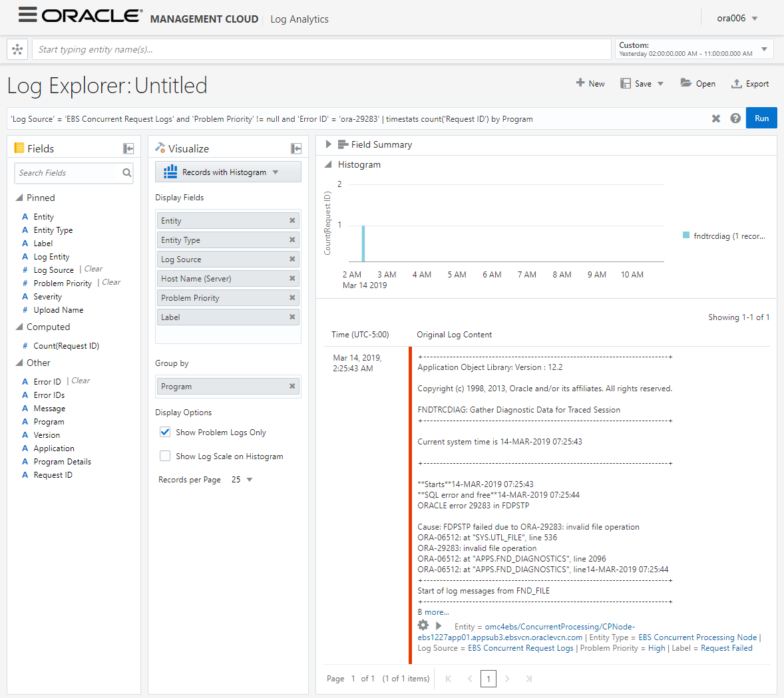Select the Count(Request ID) computed field
This screenshot has width=784, height=698.
point(66,346)
